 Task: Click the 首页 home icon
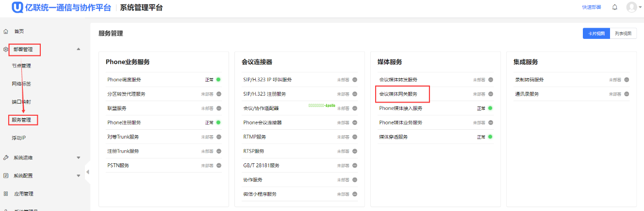(6, 31)
